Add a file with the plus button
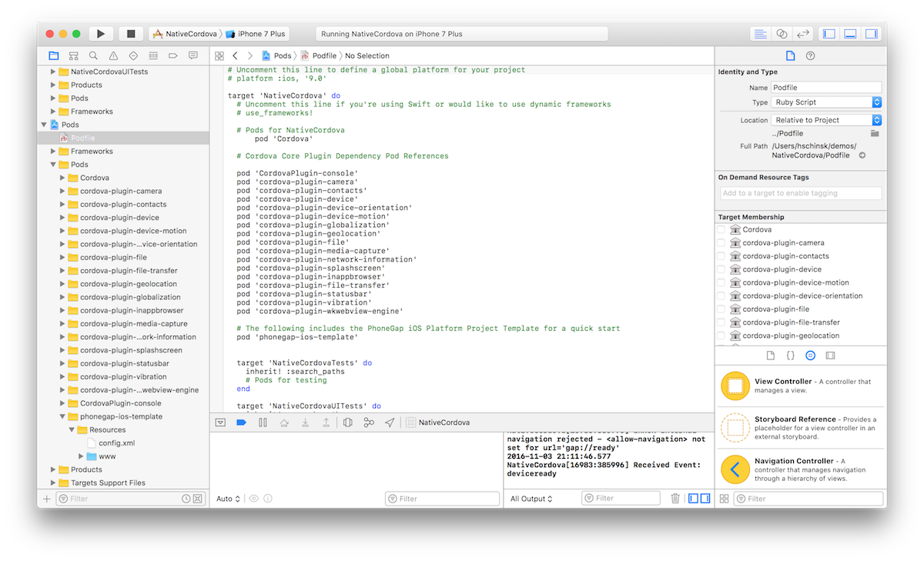The width and height of the screenshot is (924, 561). [x=46, y=499]
